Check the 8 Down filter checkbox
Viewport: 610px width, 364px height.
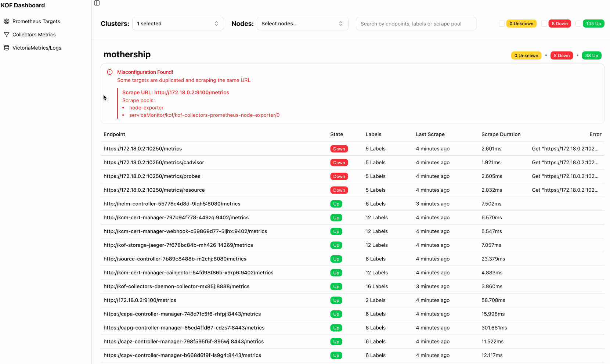[544, 23]
